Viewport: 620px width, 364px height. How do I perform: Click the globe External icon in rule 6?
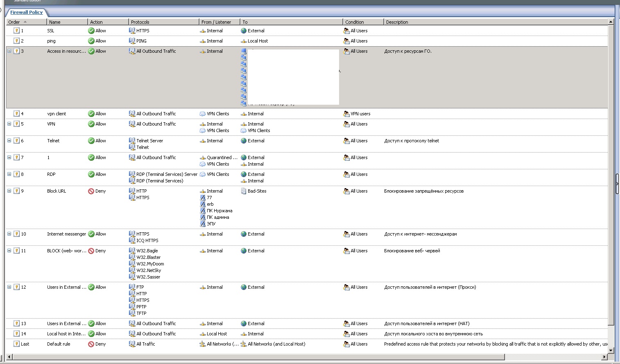click(244, 141)
